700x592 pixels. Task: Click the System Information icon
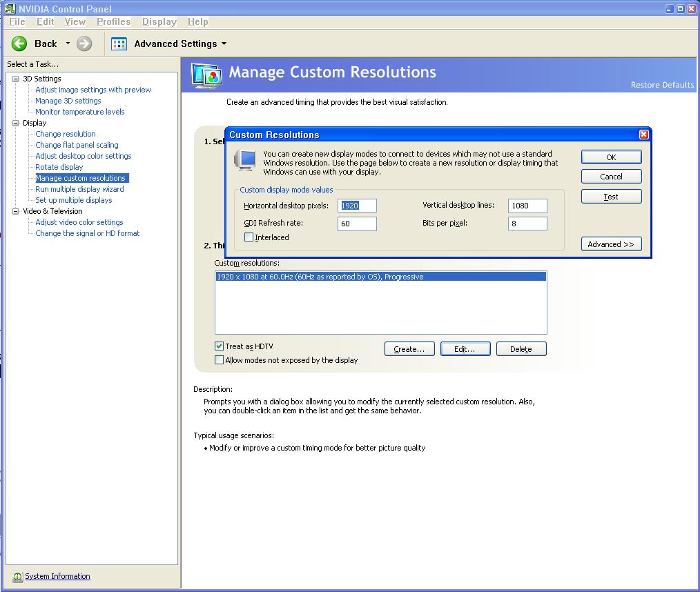pyautogui.click(x=17, y=577)
